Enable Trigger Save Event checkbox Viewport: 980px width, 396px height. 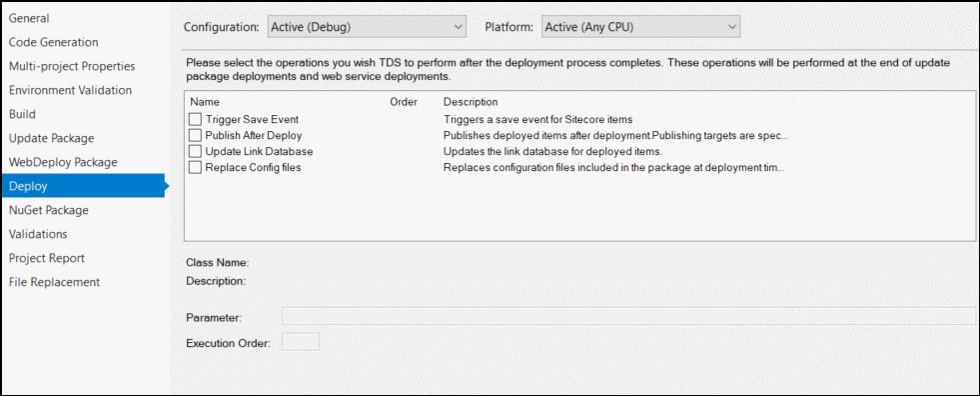pos(196,119)
